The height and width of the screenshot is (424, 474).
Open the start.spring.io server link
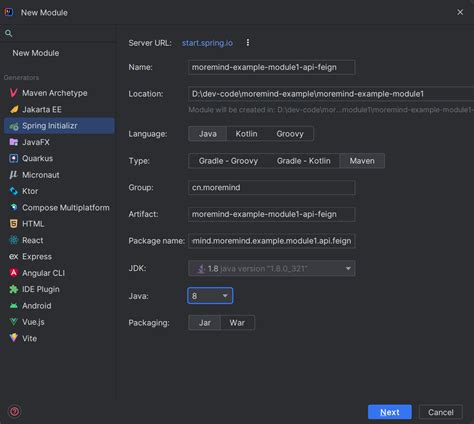point(207,43)
